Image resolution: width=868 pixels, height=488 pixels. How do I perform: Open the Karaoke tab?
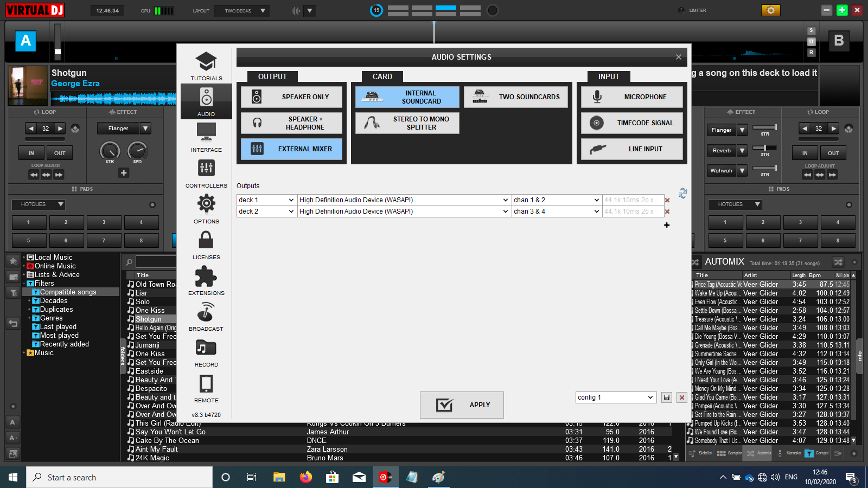click(788, 453)
